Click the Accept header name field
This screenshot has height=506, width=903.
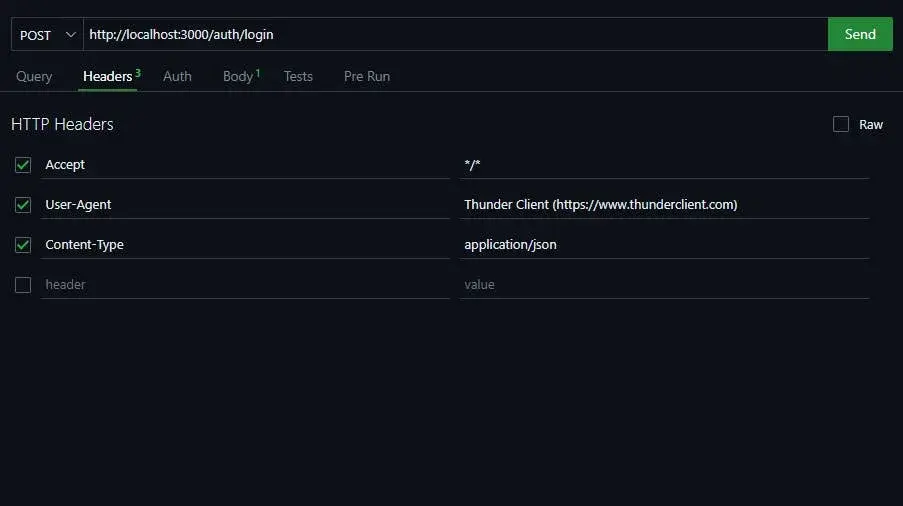point(245,165)
